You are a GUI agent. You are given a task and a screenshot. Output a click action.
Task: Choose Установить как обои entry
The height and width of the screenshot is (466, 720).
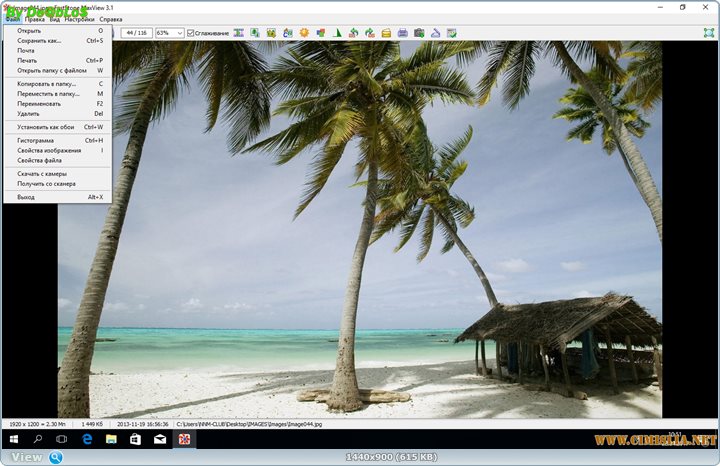[x=57, y=127]
